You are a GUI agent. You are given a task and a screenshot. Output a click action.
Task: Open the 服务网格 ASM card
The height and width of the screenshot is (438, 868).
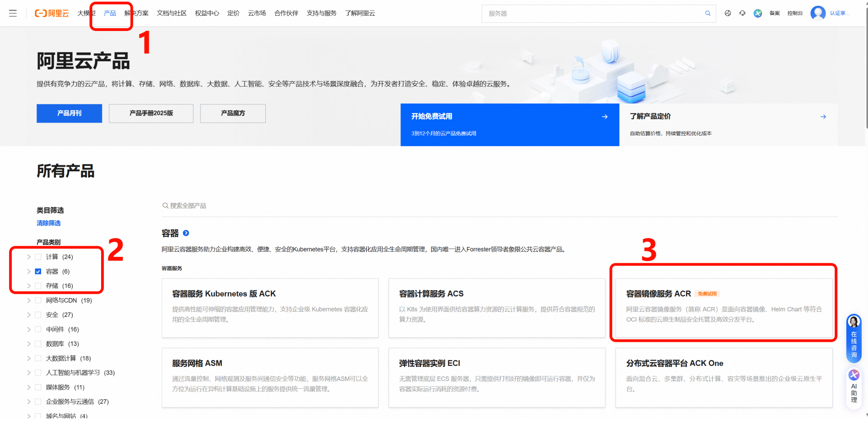[270, 378]
